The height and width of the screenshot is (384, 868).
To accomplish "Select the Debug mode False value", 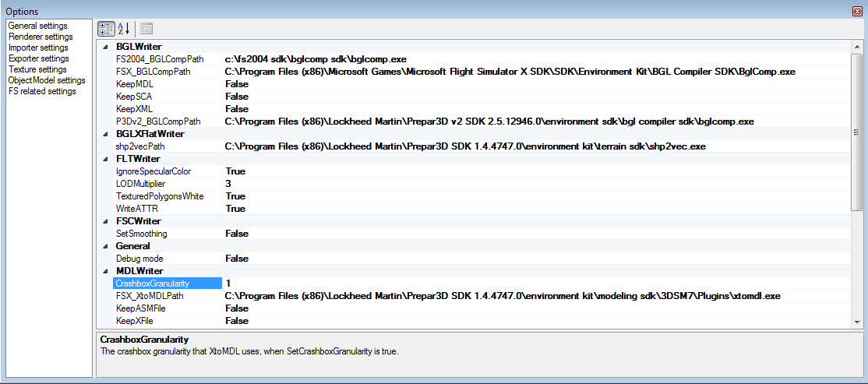I will pos(237,259).
